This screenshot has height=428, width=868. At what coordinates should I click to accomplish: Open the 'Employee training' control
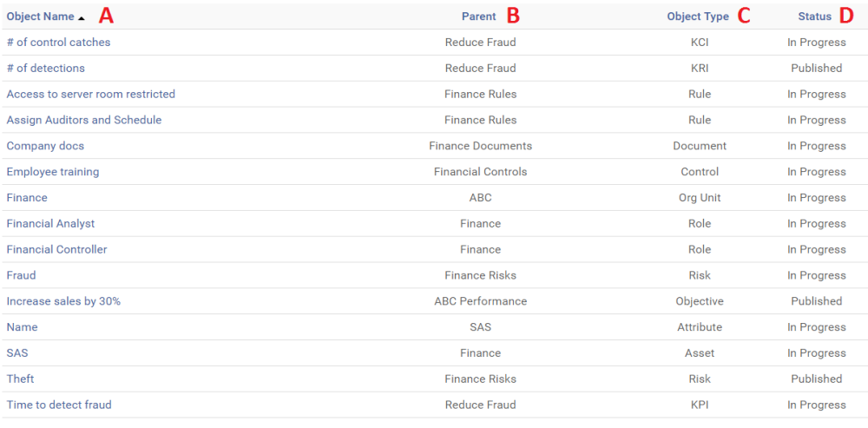(52, 172)
